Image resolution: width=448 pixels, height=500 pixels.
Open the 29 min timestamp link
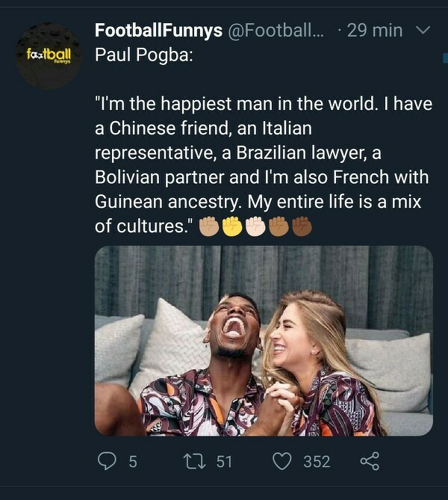pyautogui.click(x=374, y=31)
